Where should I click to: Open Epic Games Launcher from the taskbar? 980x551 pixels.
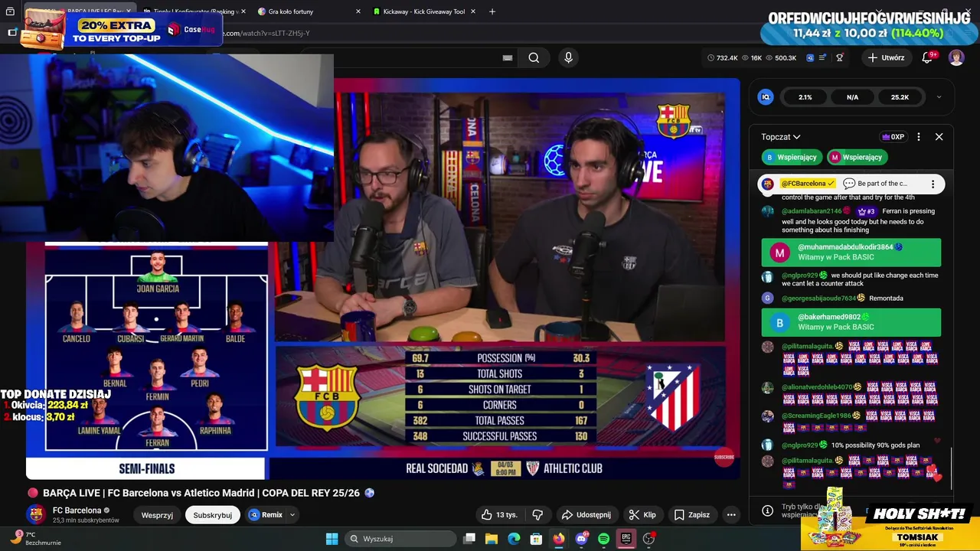tap(626, 539)
